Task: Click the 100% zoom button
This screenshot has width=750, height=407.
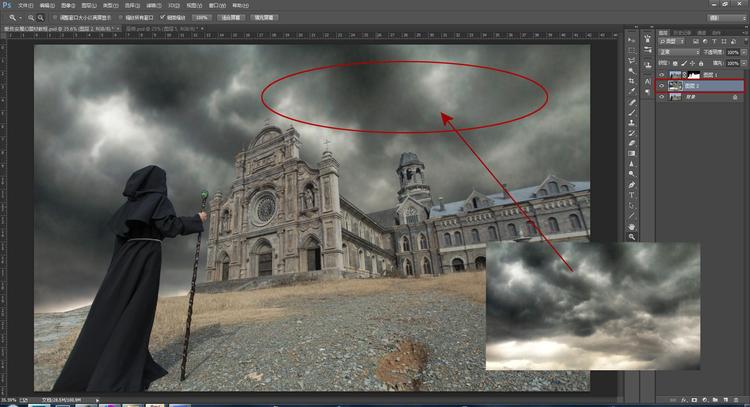Action: [x=202, y=18]
